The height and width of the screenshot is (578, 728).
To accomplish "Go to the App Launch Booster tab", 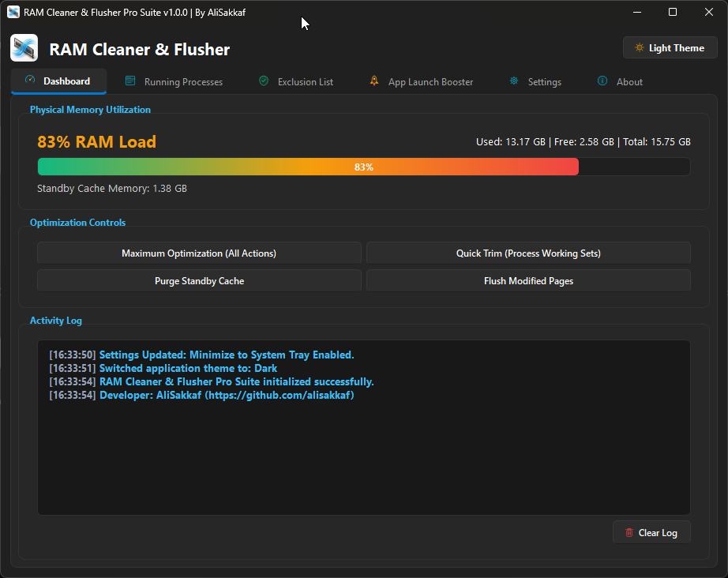I will (x=422, y=81).
